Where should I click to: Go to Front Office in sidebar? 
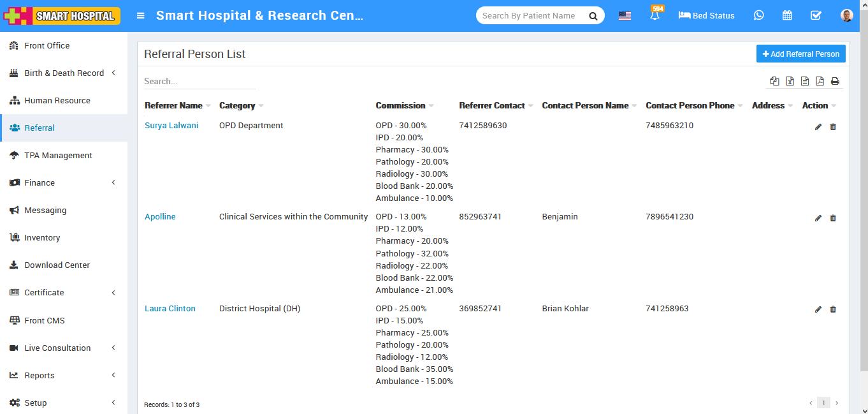coord(47,45)
